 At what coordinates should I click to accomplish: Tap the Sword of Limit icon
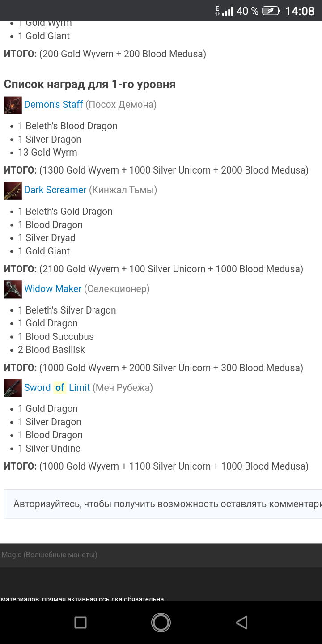(x=13, y=388)
